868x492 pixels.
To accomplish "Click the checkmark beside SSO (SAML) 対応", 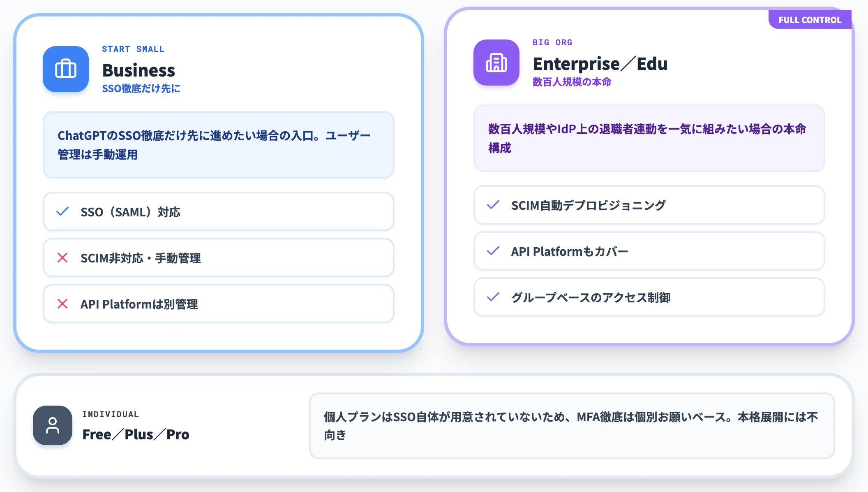I will click(x=62, y=211).
